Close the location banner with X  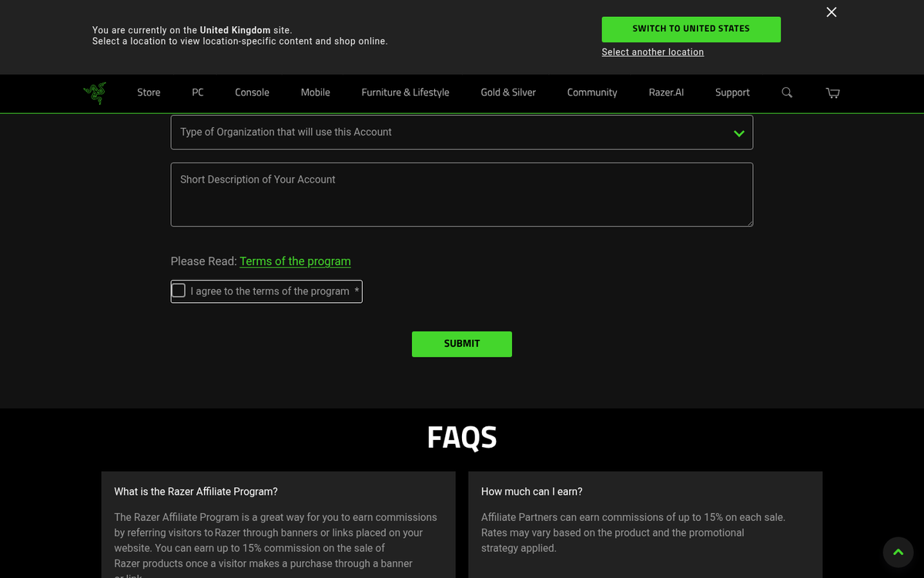(x=831, y=12)
